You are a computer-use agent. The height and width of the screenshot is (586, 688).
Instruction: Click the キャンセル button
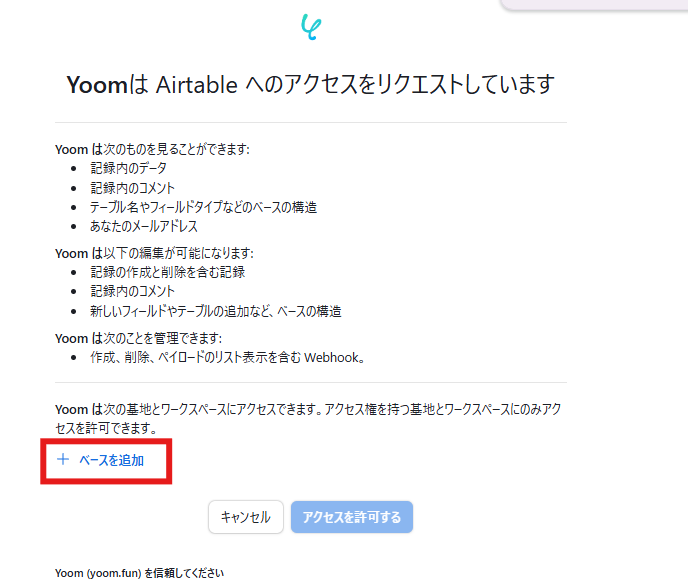tap(246, 517)
